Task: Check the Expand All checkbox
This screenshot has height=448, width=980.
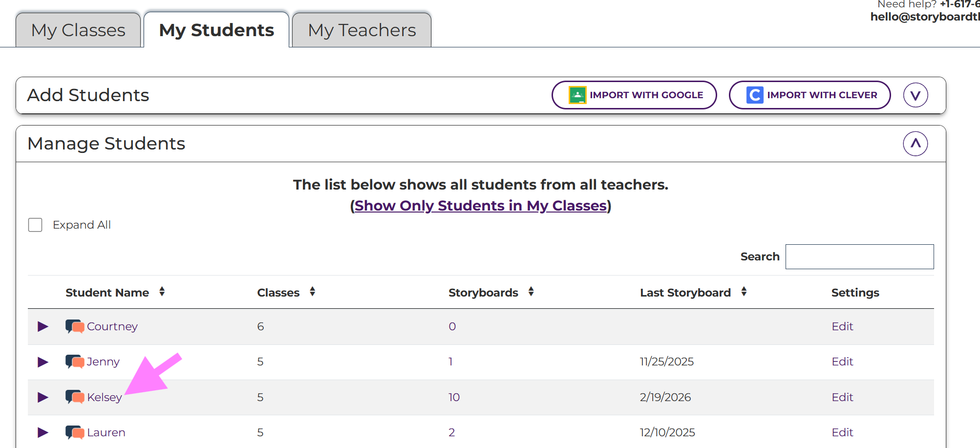Action: tap(35, 225)
